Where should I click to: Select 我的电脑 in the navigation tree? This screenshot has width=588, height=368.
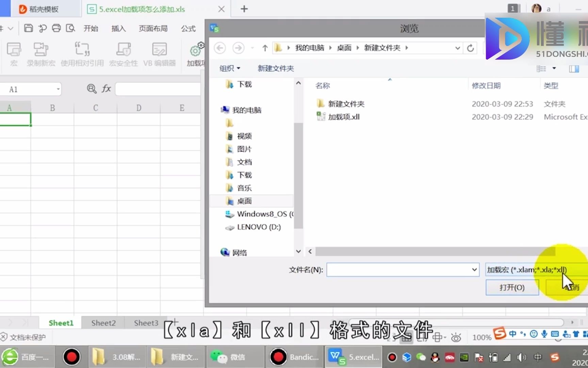[x=247, y=110]
